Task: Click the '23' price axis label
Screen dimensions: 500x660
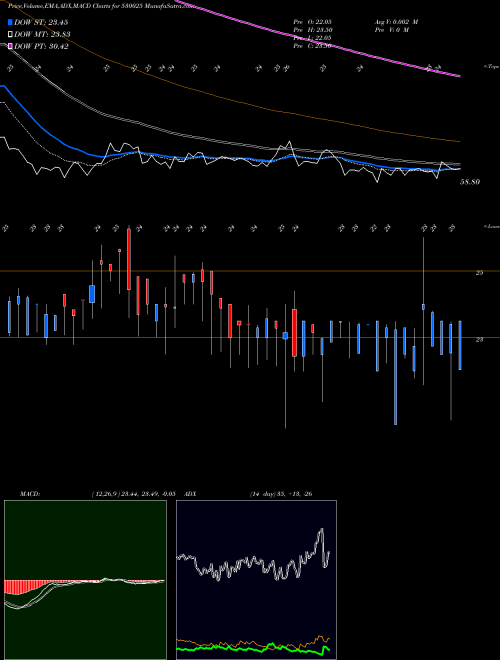Action: [479, 339]
